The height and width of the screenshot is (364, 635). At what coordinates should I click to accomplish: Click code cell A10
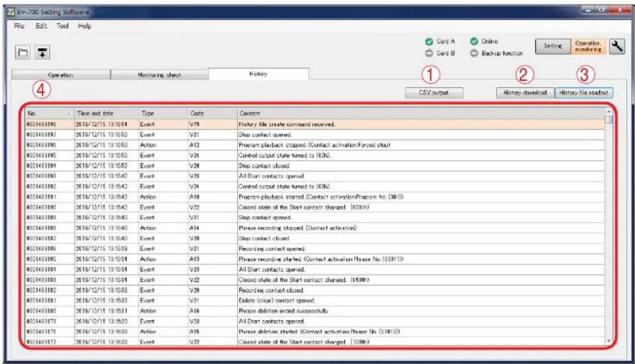pos(212,197)
